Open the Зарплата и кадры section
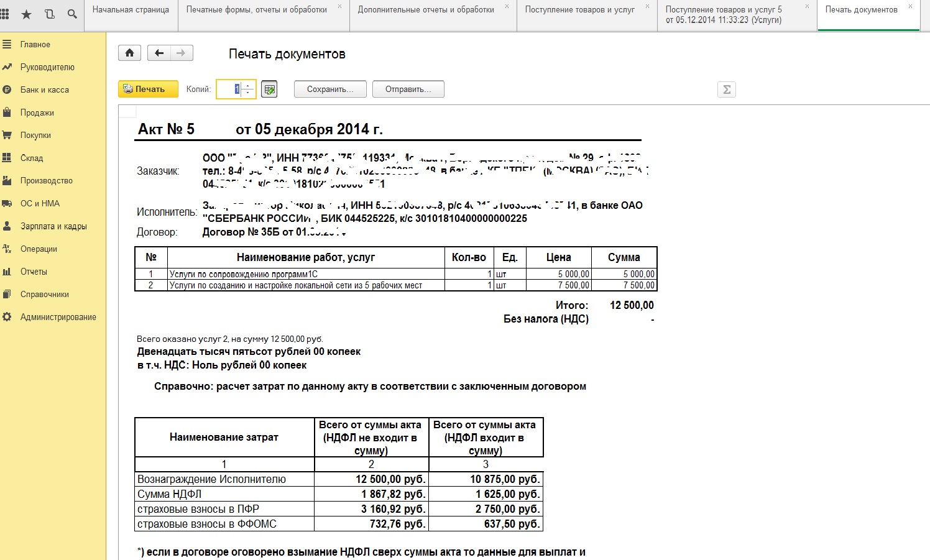Screen dimensions: 930x560 tap(53, 226)
